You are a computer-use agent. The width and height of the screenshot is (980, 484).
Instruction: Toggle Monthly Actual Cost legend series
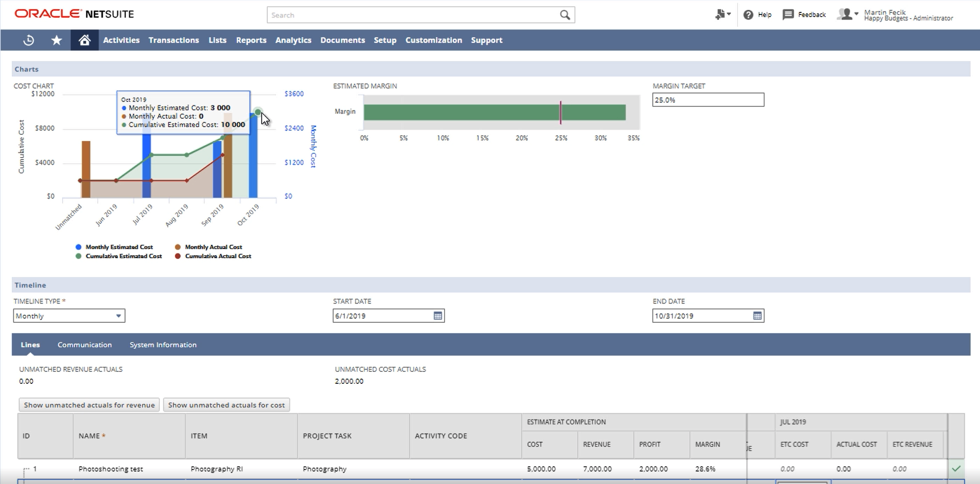[213, 247]
